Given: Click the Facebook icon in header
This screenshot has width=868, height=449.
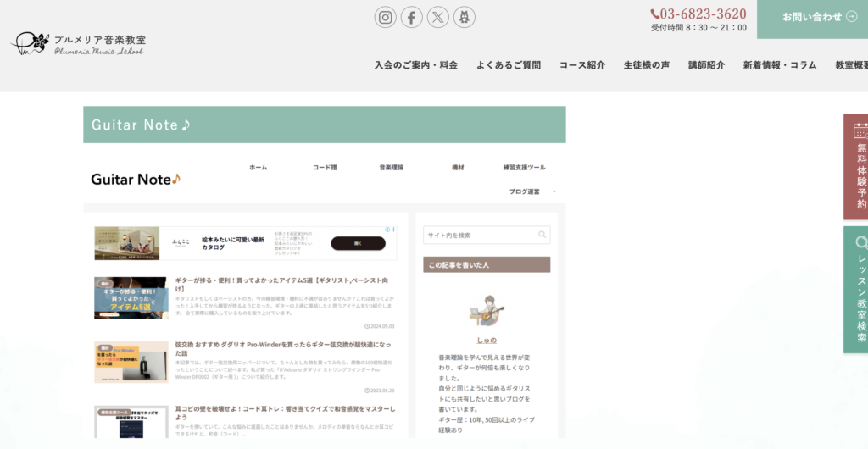Looking at the screenshot, I should [x=411, y=17].
